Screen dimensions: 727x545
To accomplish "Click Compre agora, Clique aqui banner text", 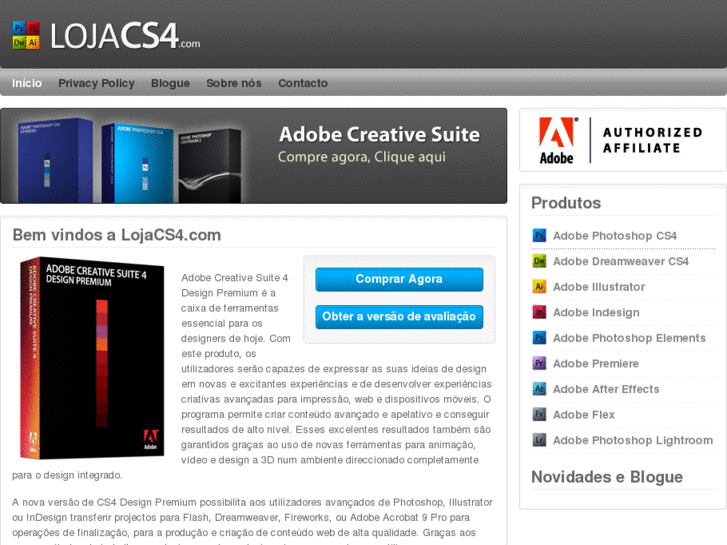I will pyautogui.click(x=362, y=157).
